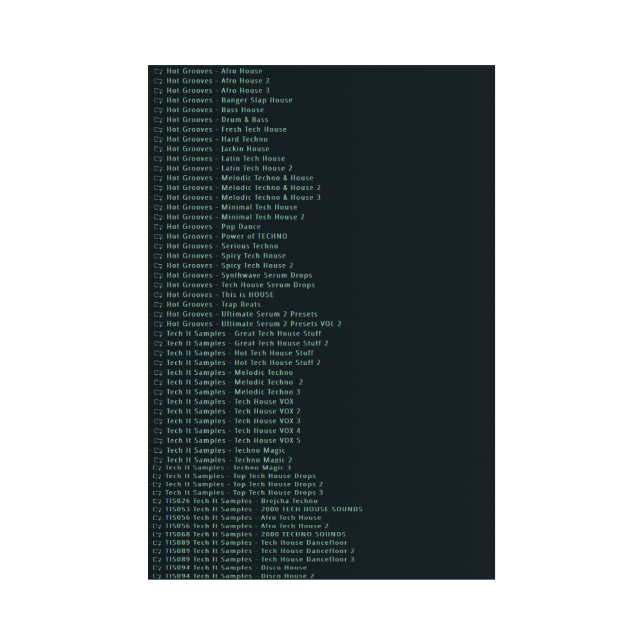
Task: Click folder icon of Tech It Samples - Tech House VOX
Action: pyautogui.click(x=158, y=402)
